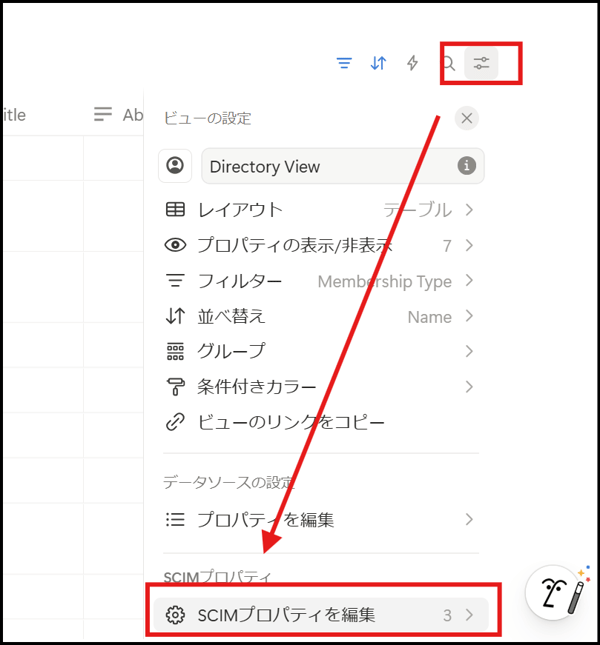The height and width of the screenshot is (645, 600).
Task: Click ビューのリンクをコピー copy link
Action: click(x=290, y=422)
